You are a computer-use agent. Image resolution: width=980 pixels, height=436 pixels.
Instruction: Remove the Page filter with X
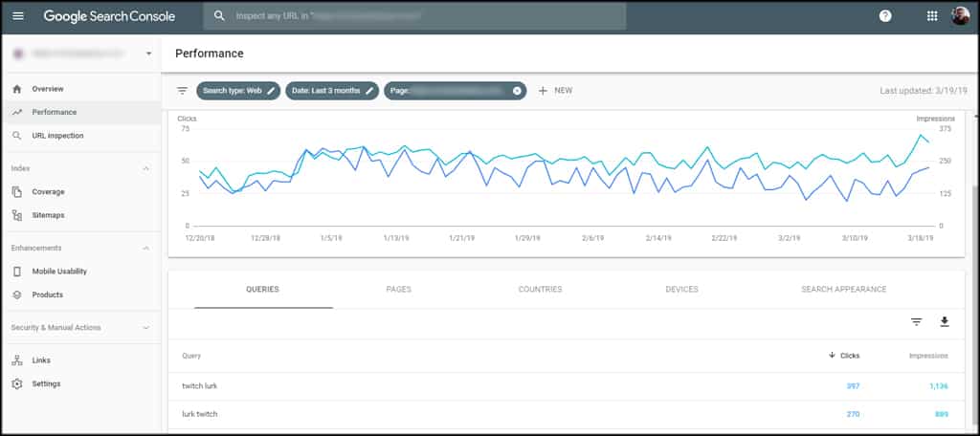click(x=517, y=91)
